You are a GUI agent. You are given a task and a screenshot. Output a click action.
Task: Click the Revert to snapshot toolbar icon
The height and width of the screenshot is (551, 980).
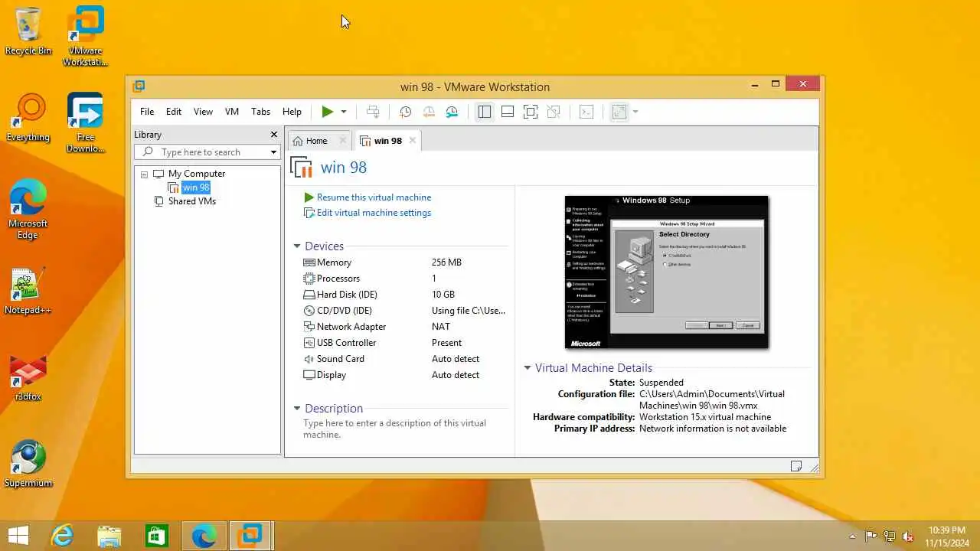tap(429, 112)
